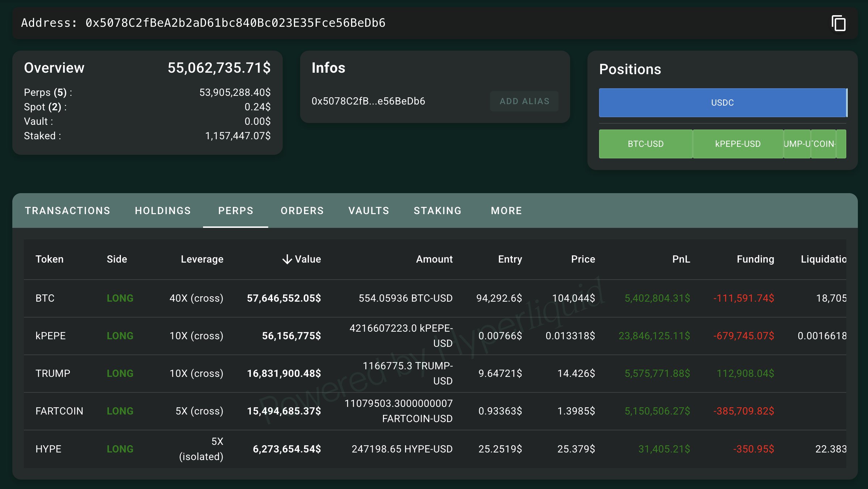Click the TRUMP token cell
Image resolution: width=868 pixels, height=489 pixels.
tap(53, 374)
